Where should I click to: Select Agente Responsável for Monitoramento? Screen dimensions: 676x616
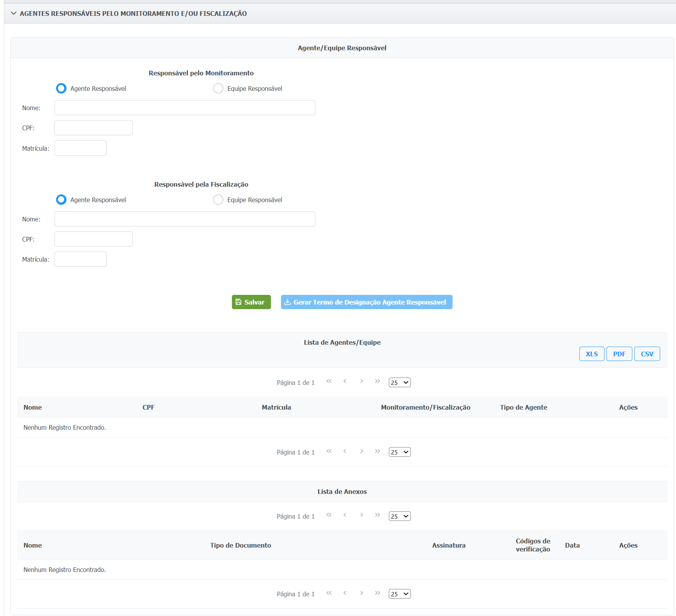(x=61, y=88)
